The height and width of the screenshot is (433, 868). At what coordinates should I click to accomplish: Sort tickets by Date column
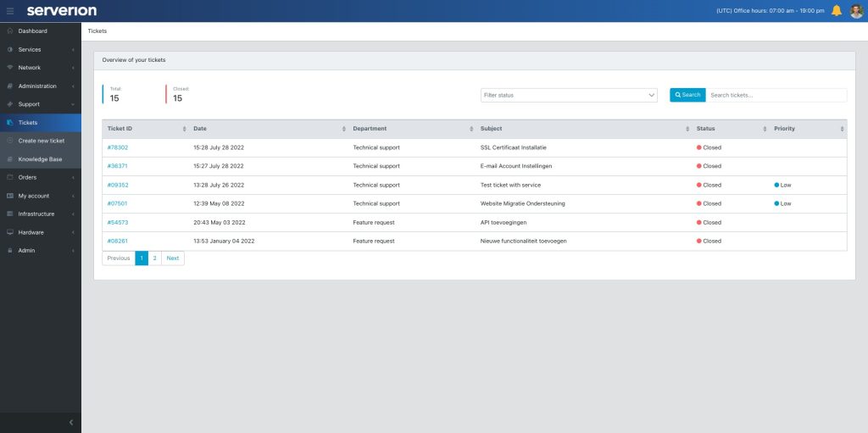pyautogui.click(x=343, y=129)
